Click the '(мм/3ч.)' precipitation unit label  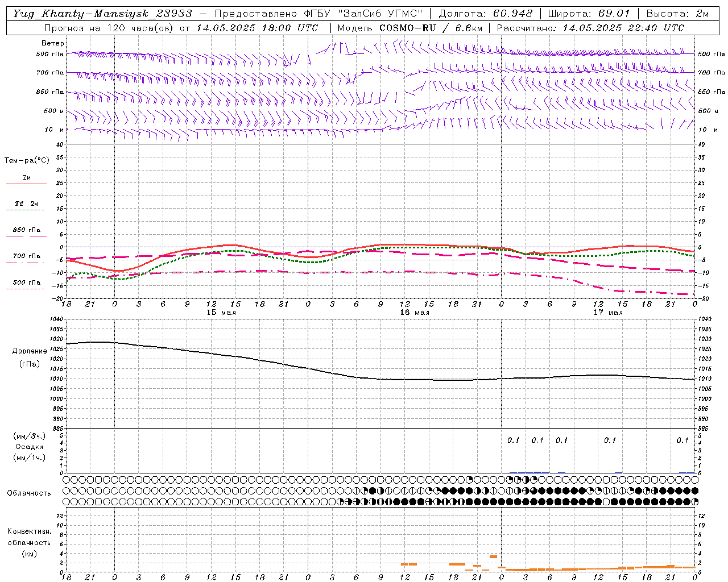click(30, 436)
